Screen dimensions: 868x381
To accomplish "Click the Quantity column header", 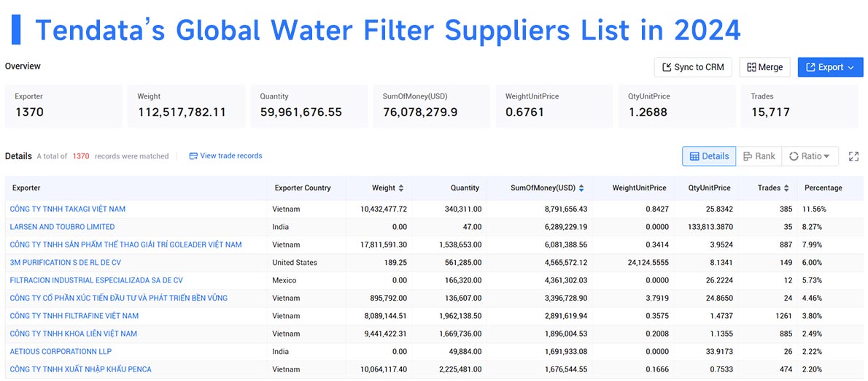I will pos(465,188).
